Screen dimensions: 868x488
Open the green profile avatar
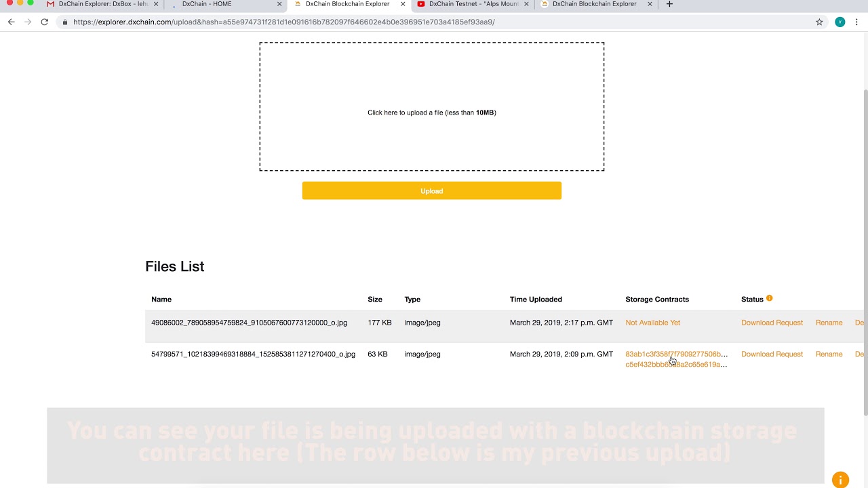840,22
